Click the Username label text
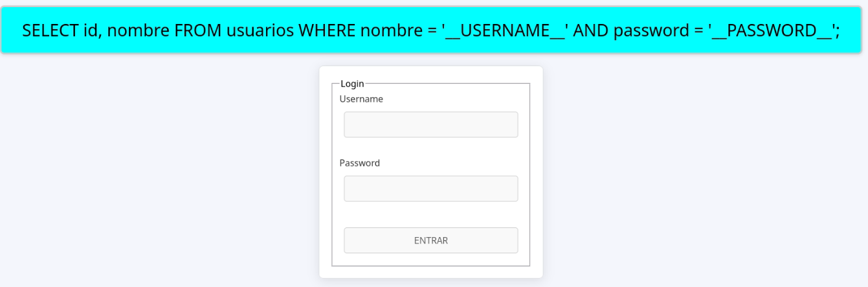This screenshot has width=868, height=287. pos(361,99)
